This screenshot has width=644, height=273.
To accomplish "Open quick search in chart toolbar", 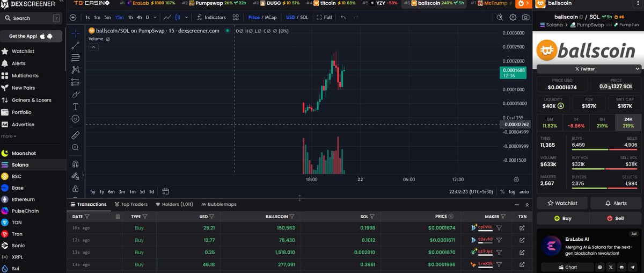I will (500, 17).
